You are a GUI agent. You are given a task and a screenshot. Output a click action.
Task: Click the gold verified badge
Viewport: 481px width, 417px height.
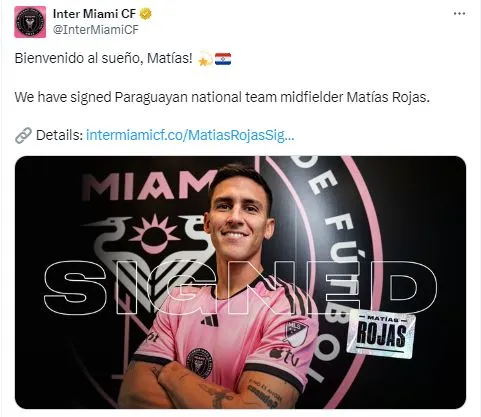click(x=145, y=14)
